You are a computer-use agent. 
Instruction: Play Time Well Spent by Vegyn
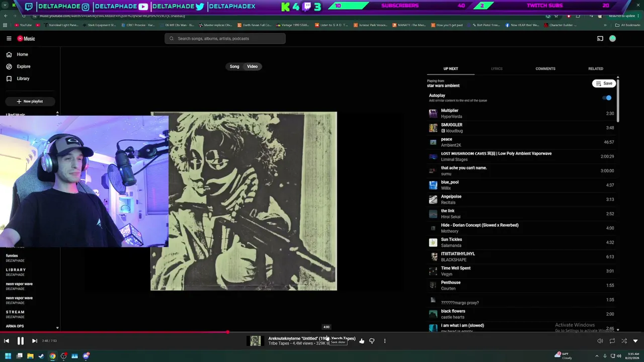click(x=521, y=271)
